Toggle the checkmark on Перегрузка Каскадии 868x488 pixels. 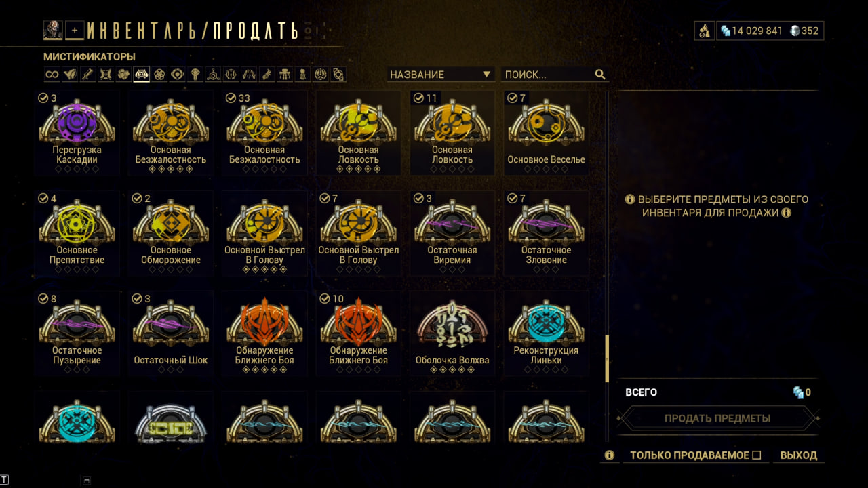(x=43, y=98)
